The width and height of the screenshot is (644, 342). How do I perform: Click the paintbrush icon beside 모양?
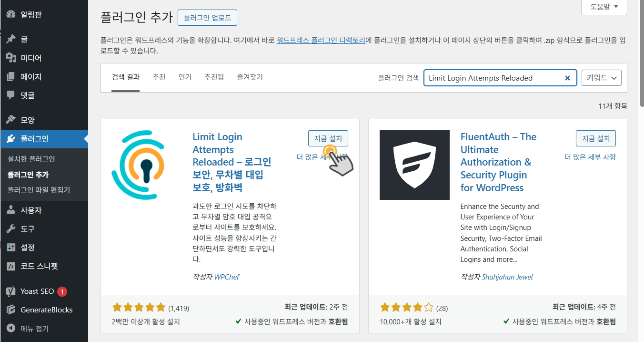pyautogui.click(x=10, y=120)
